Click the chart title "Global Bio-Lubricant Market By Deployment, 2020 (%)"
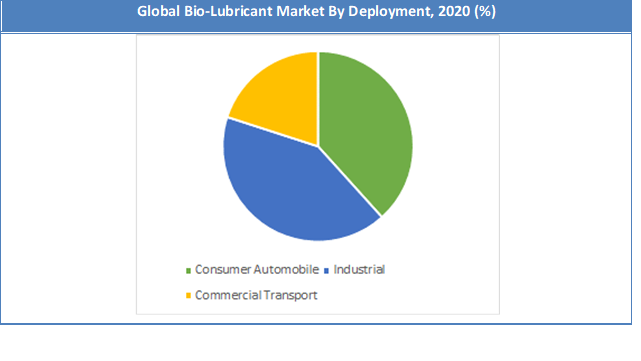This screenshot has height=361, width=641. [316, 11]
